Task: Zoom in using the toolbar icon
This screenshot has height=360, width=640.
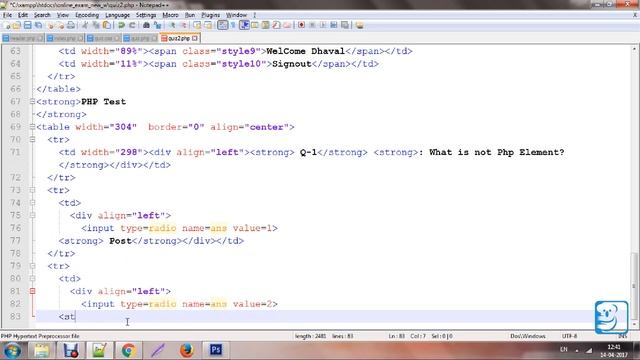Action: tap(172, 25)
